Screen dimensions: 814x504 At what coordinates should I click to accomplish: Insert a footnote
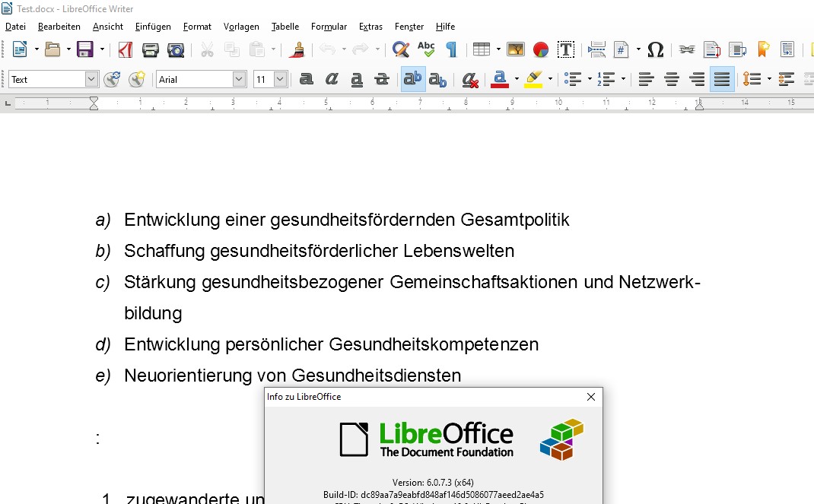712,49
